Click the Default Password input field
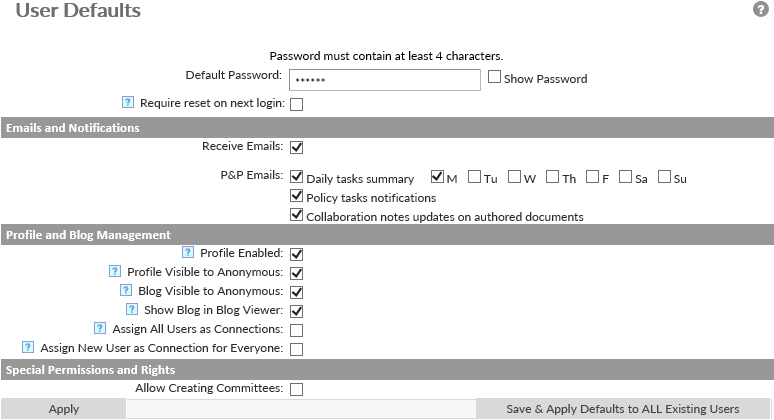Screen dimensions: 774x420 point(385,80)
